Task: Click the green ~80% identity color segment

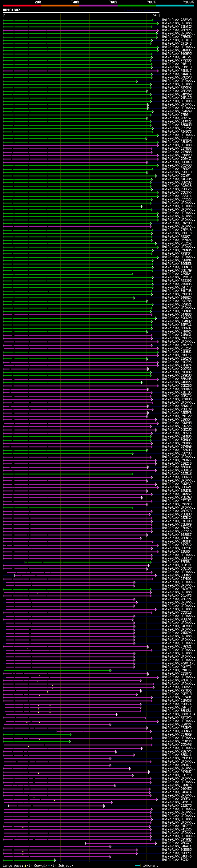Action: coord(137,6)
